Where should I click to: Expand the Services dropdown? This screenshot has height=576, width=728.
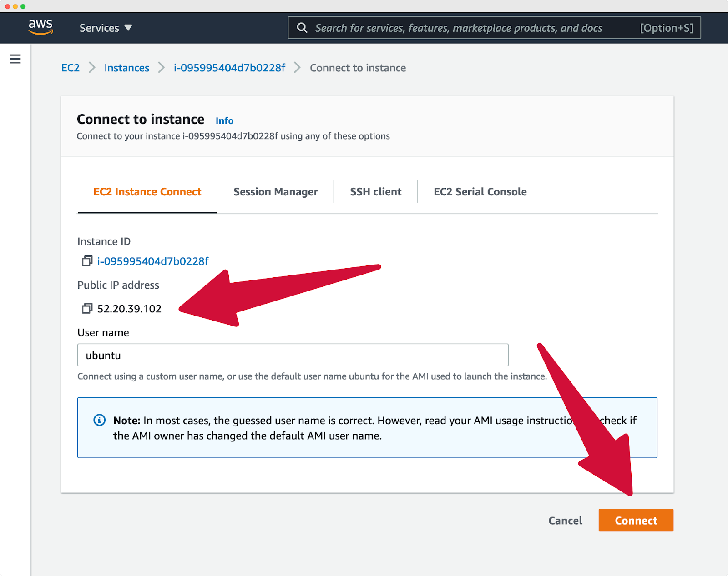(x=106, y=28)
